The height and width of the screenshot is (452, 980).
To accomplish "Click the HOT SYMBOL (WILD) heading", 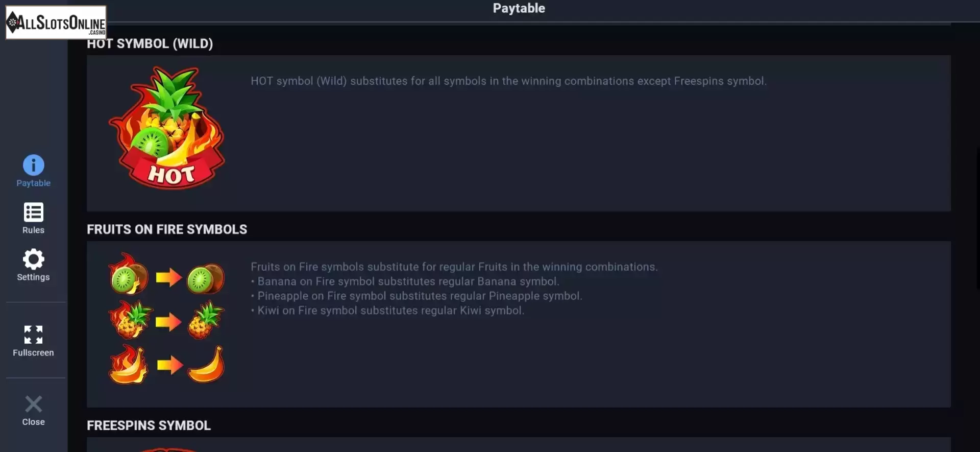I will click(x=150, y=44).
